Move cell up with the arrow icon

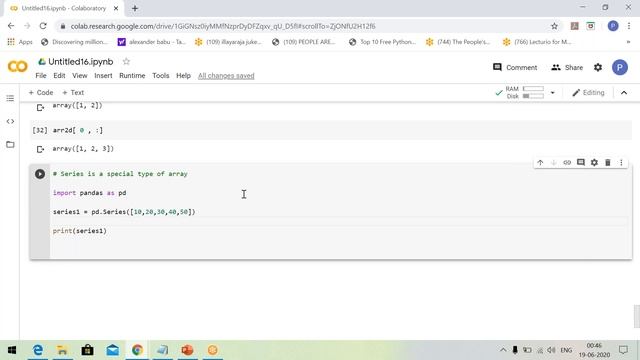540,162
